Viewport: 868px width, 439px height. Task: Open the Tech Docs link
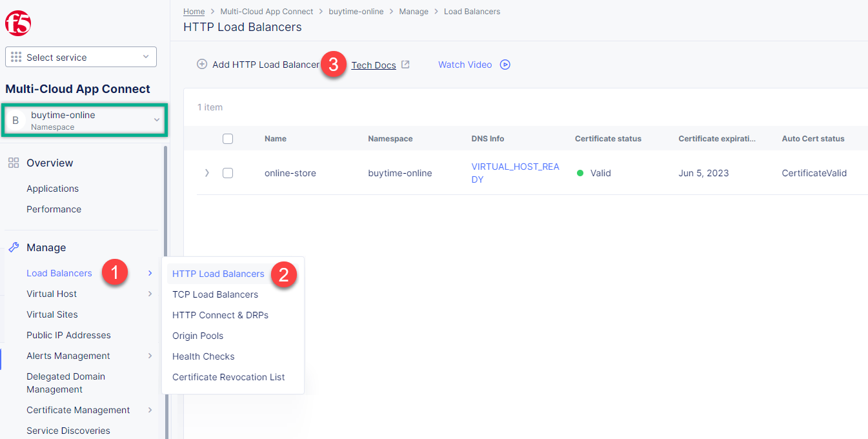(x=374, y=65)
